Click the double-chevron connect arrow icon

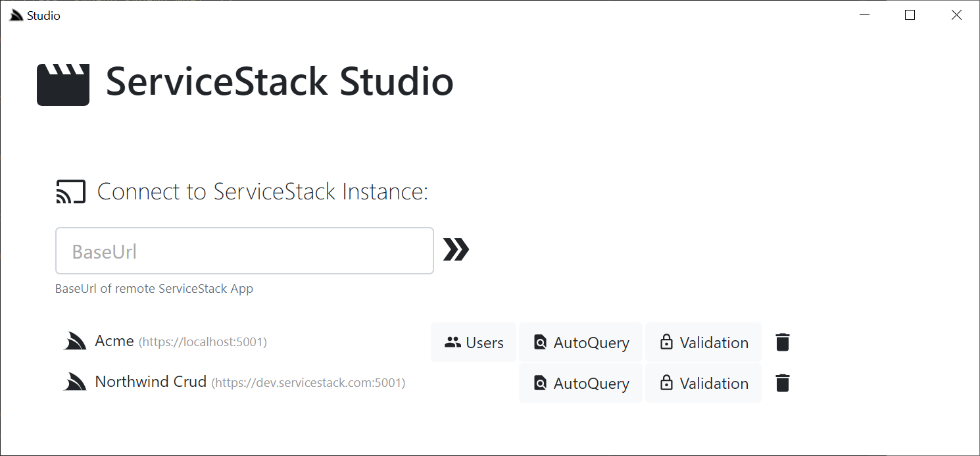click(x=456, y=250)
